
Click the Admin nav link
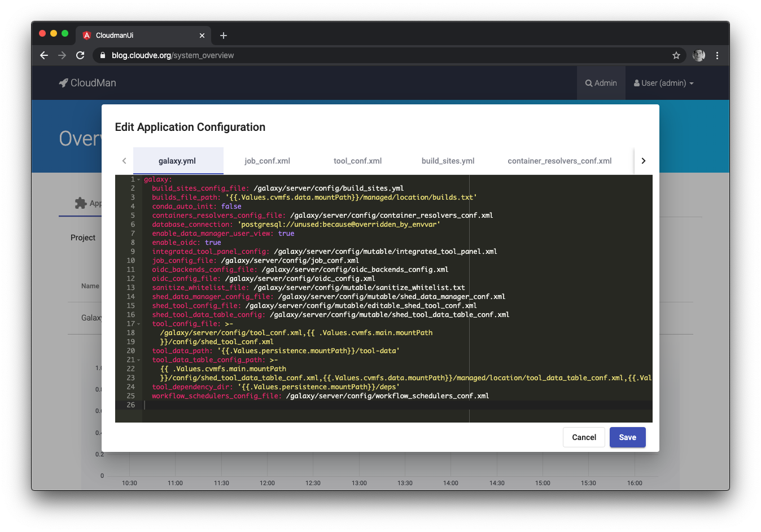[601, 83]
